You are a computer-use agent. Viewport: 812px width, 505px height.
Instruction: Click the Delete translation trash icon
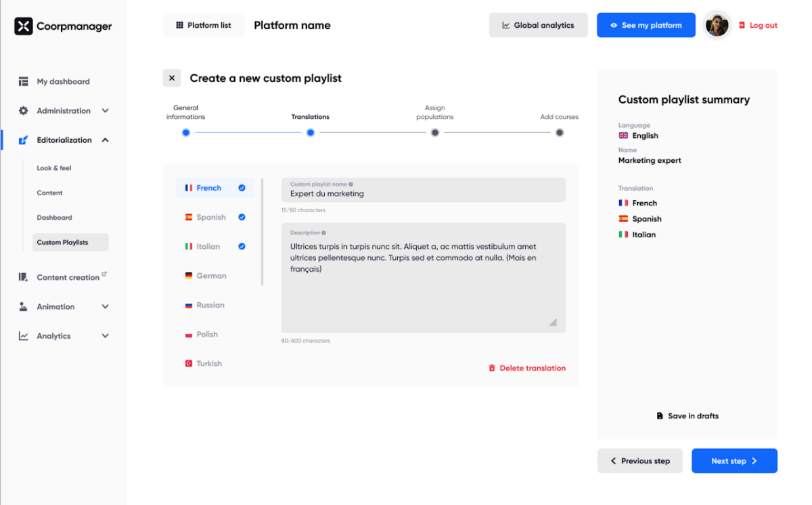coord(492,368)
